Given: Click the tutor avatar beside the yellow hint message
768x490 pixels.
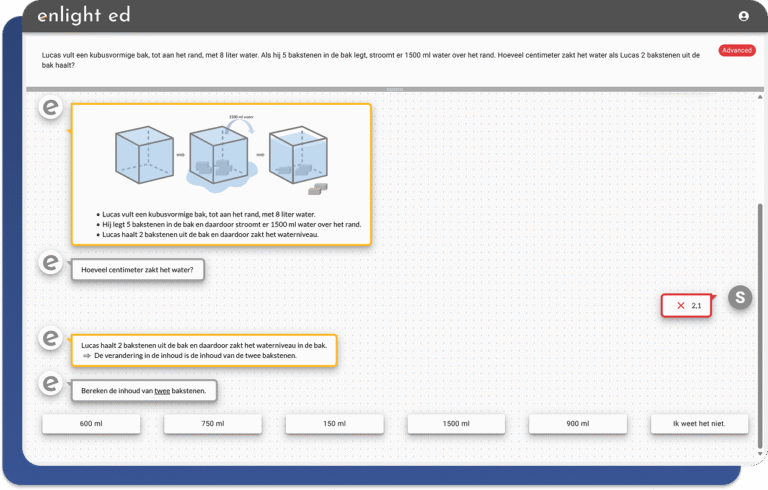Looking at the screenshot, I should (50, 338).
